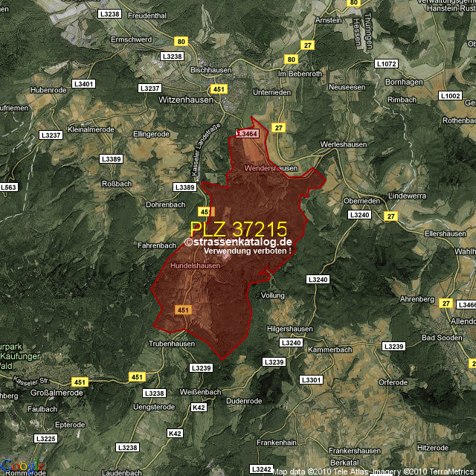
Task: Click the Trubenhausen village label
Action: coord(172,344)
